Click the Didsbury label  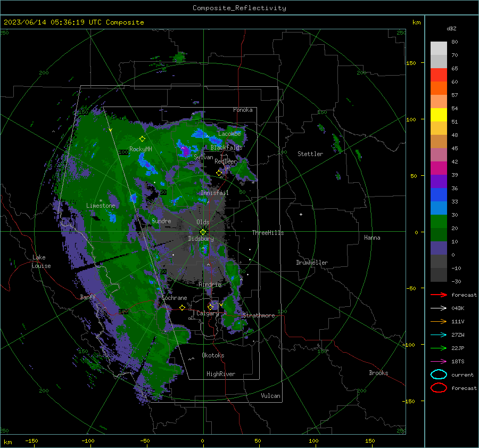coord(201,239)
